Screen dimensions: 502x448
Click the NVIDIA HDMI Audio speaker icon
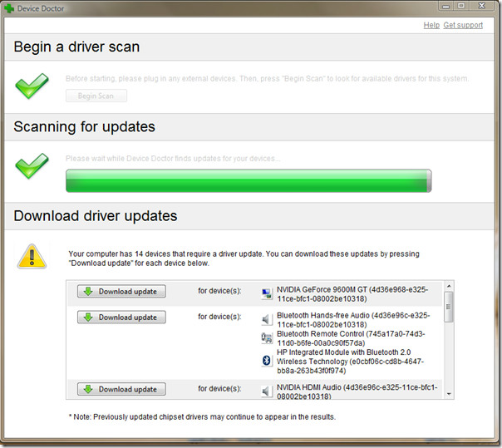[x=266, y=391]
